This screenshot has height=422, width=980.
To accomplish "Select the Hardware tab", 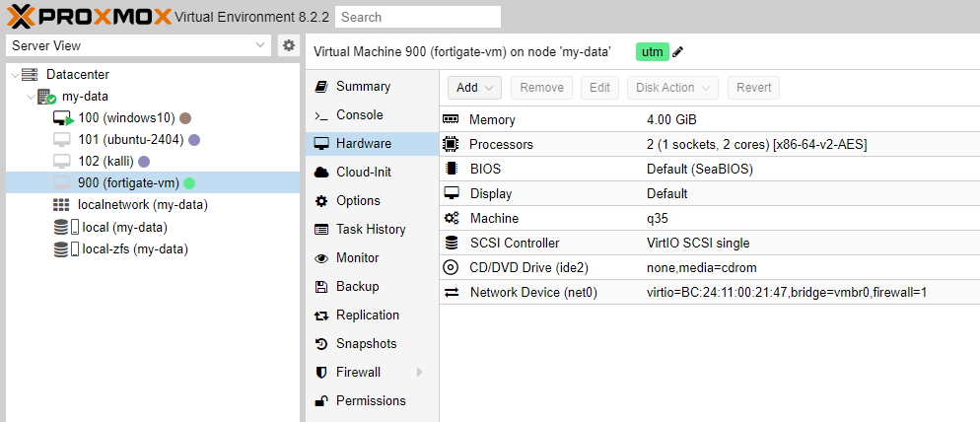I will point(372,144).
